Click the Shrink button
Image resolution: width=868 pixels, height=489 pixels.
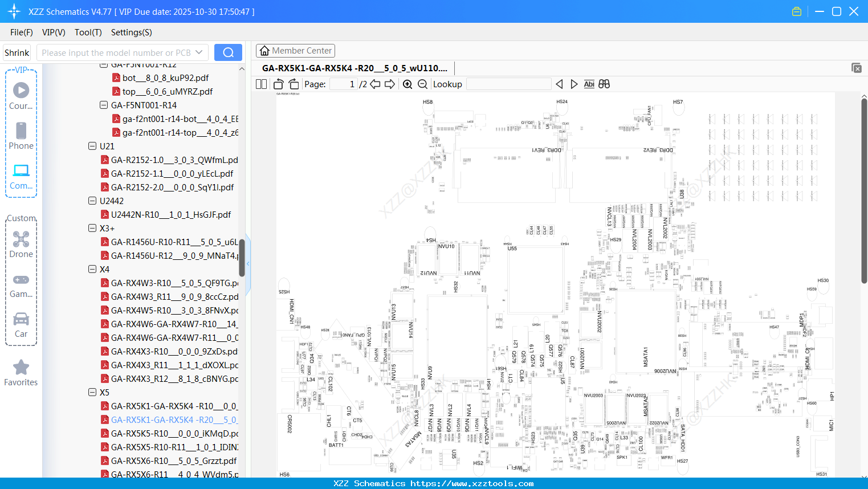tap(17, 52)
